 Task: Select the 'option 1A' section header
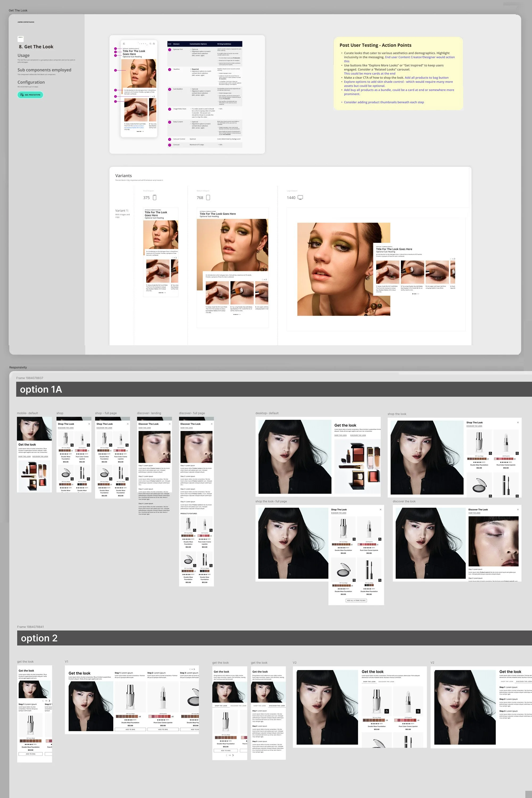pyautogui.click(x=41, y=389)
